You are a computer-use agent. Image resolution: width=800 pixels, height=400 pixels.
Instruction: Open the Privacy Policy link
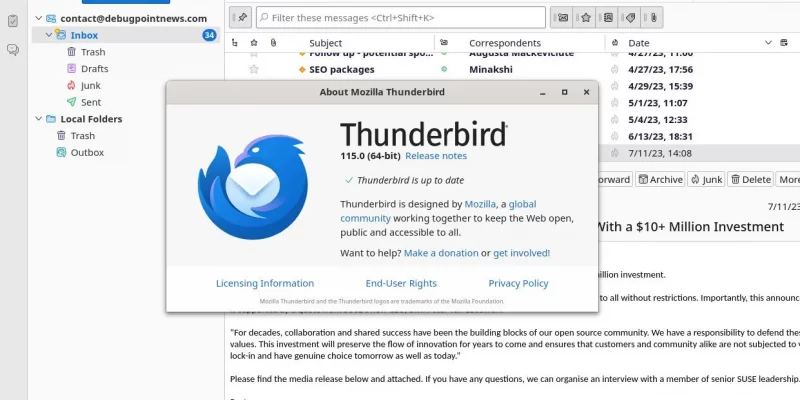coord(518,284)
